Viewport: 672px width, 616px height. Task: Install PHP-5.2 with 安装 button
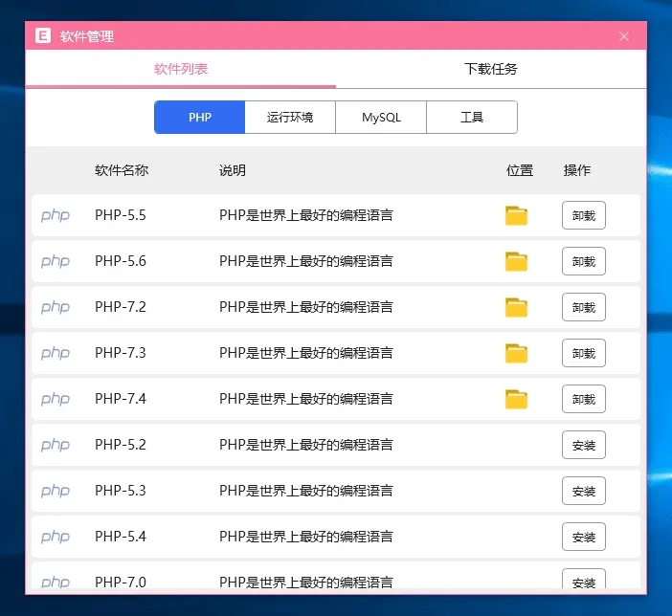584,445
